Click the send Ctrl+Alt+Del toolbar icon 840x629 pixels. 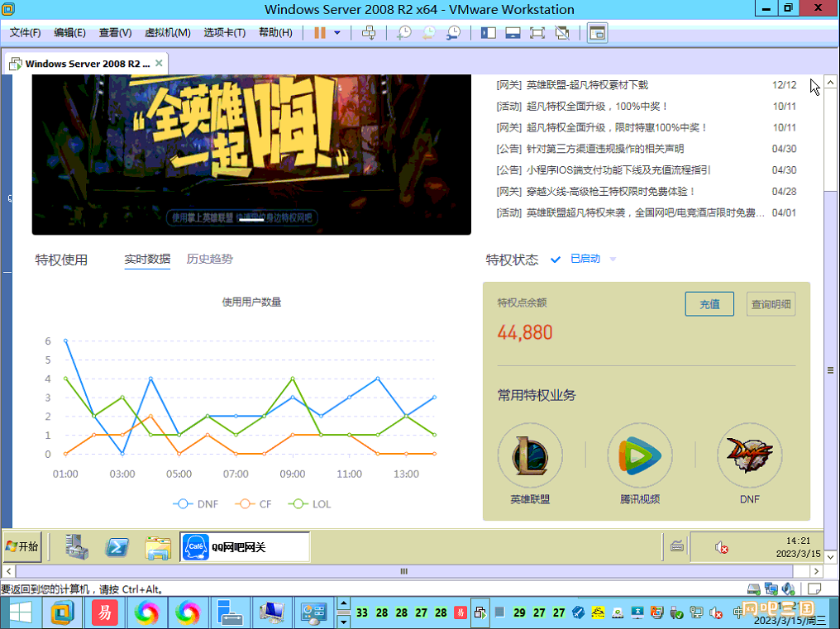pos(369,33)
